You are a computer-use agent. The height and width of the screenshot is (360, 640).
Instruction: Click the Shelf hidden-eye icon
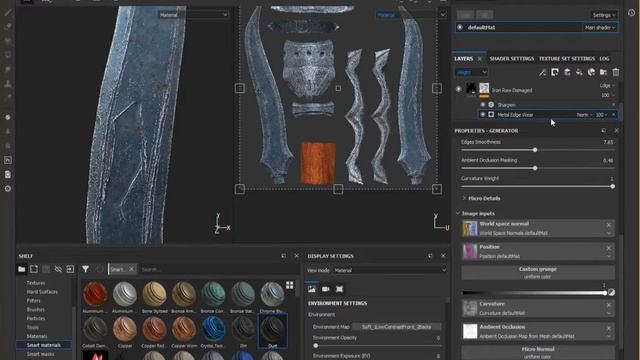click(x=58, y=269)
